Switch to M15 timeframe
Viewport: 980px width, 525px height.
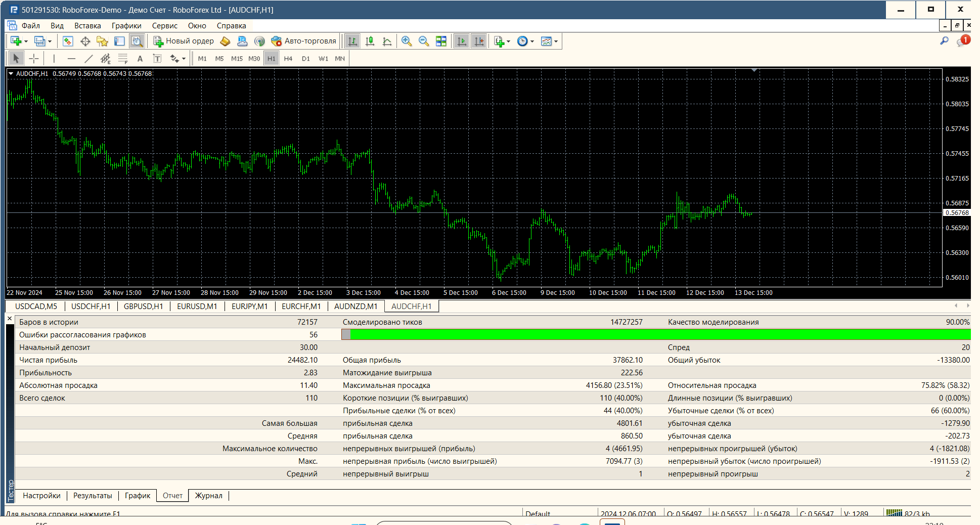click(x=237, y=59)
